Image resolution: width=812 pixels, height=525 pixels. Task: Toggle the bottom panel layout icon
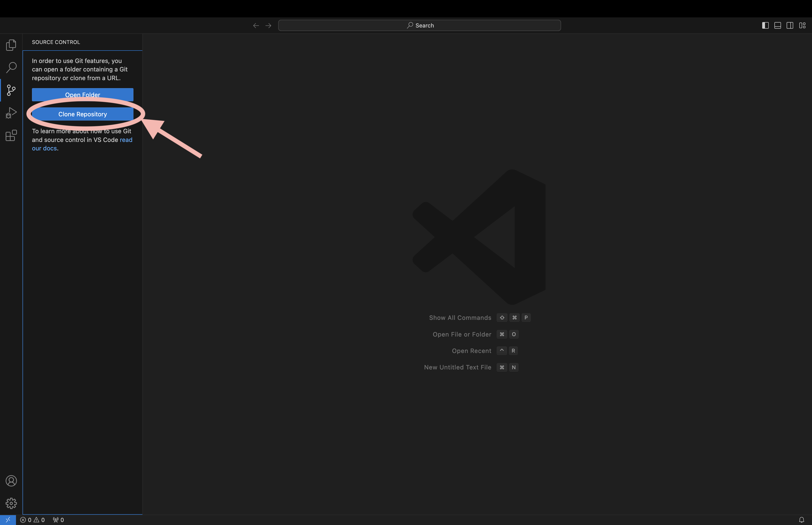pos(777,26)
